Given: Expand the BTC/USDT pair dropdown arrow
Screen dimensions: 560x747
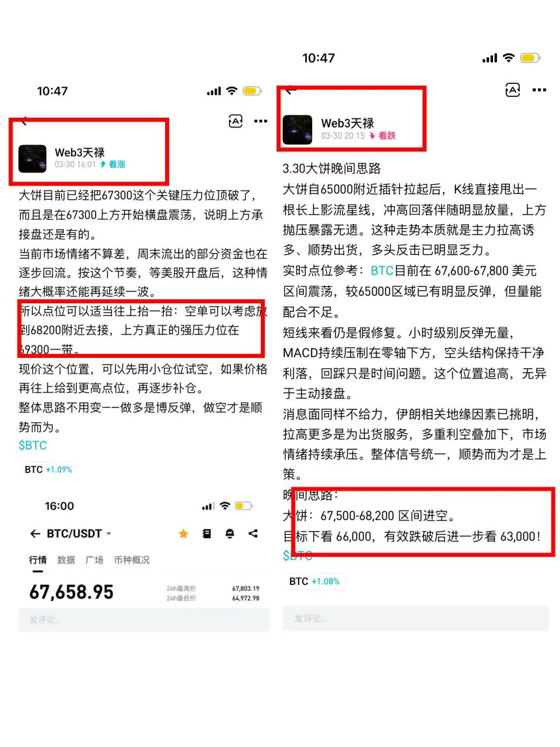Looking at the screenshot, I should [x=109, y=534].
